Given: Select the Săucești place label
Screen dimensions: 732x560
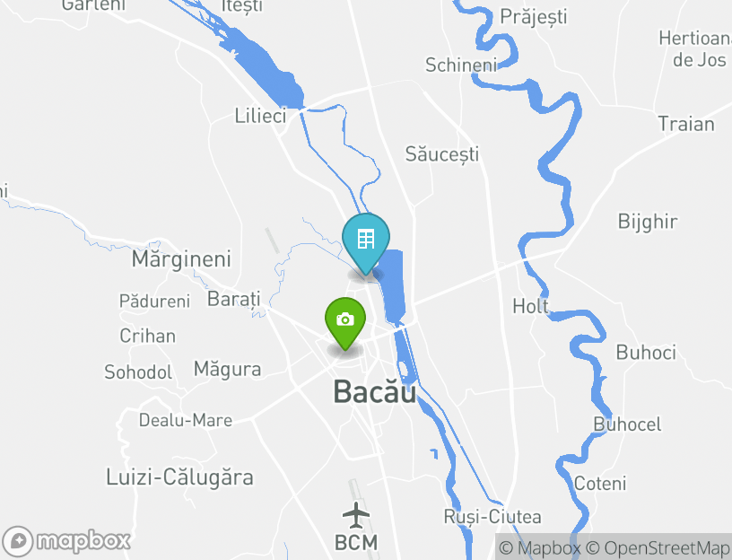Looking at the screenshot, I should click(x=441, y=154).
